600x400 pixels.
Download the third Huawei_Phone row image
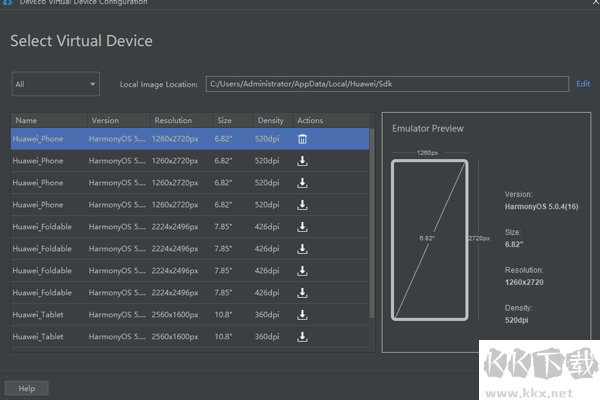pyautogui.click(x=302, y=183)
